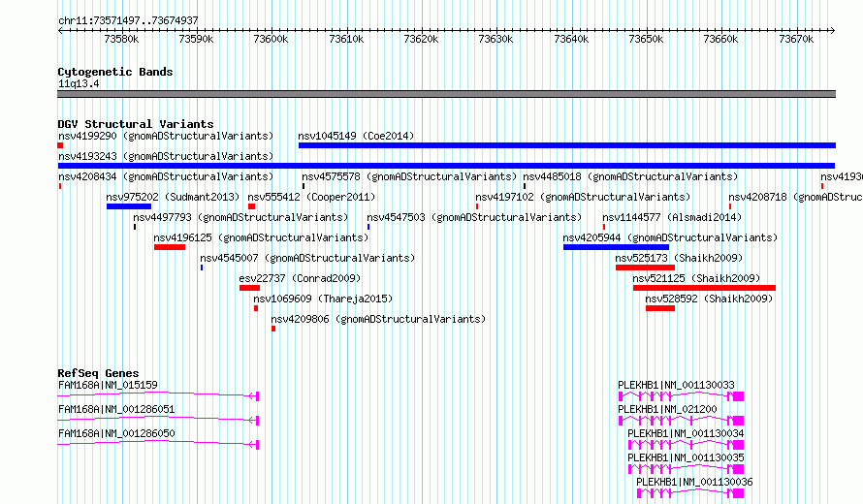Click the nsv1045149 (Coe2014) blue variant bar

(x=567, y=145)
